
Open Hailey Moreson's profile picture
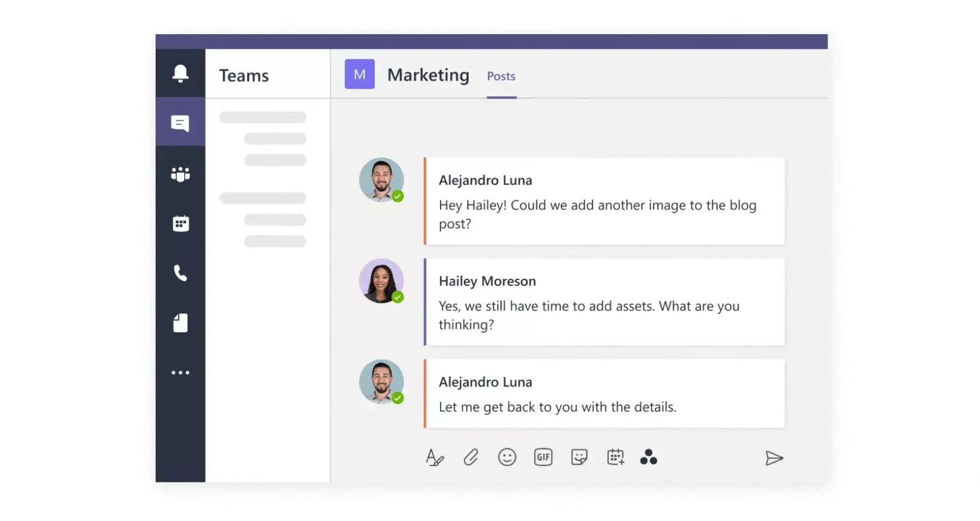(381, 281)
